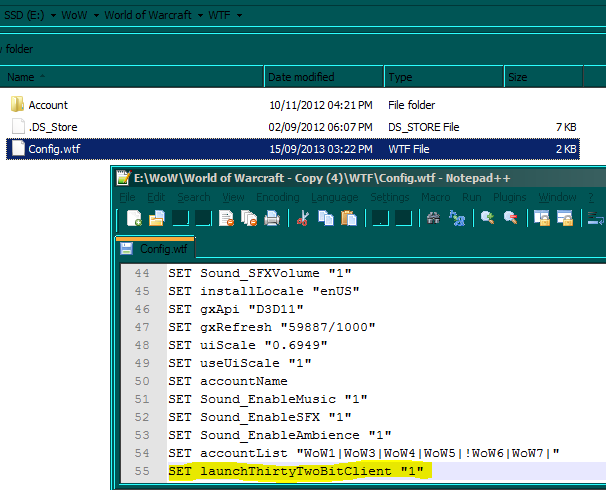
Task: Sort files by the Size column header
Action: [543, 77]
